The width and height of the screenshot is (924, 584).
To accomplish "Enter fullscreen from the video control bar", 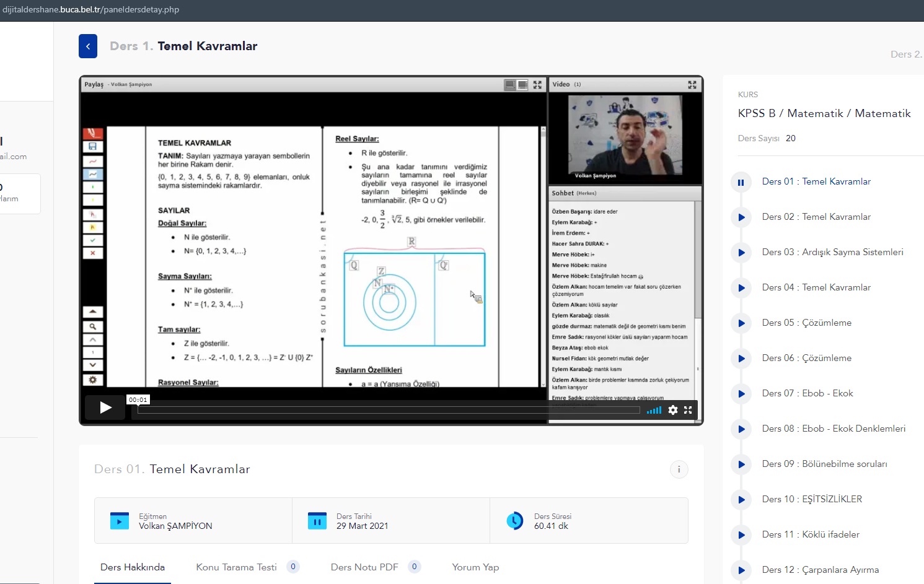I will pos(688,410).
